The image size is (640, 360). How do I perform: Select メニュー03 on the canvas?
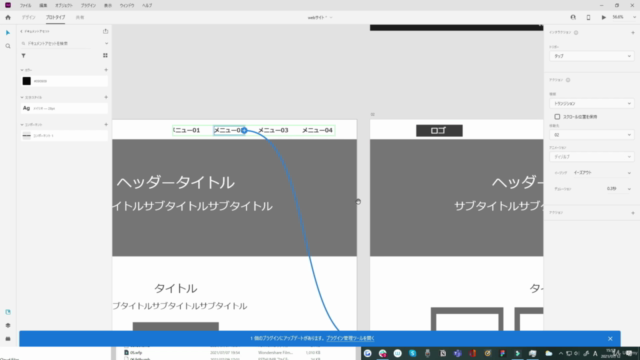tap(273, 130)
